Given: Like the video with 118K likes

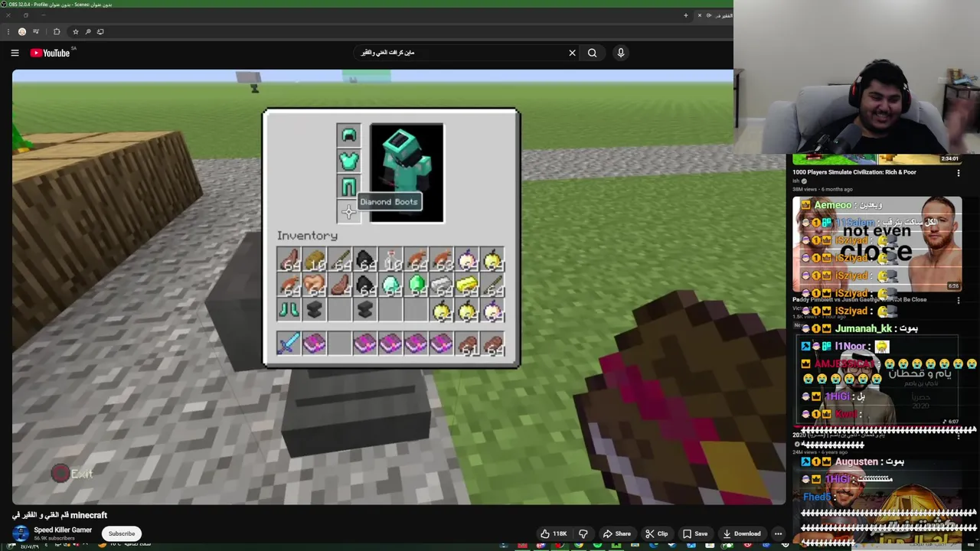Looking at the screenshot, I should (554, 533).
